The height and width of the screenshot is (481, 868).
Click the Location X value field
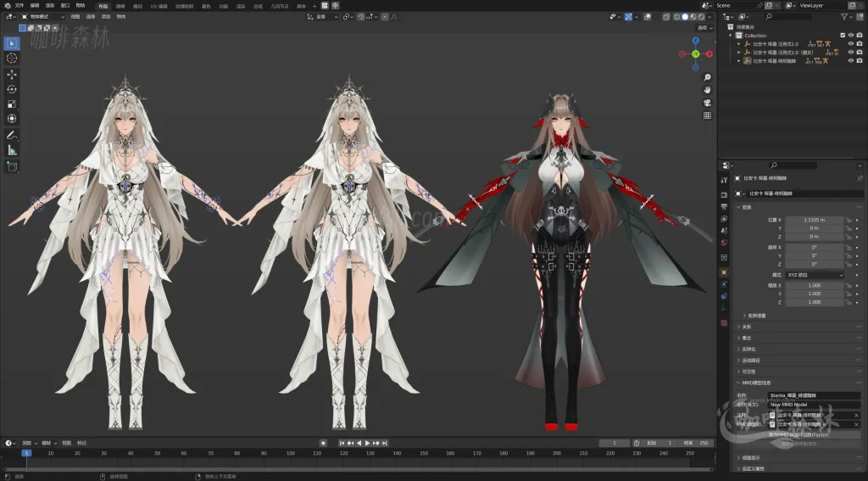coord(815,220)
